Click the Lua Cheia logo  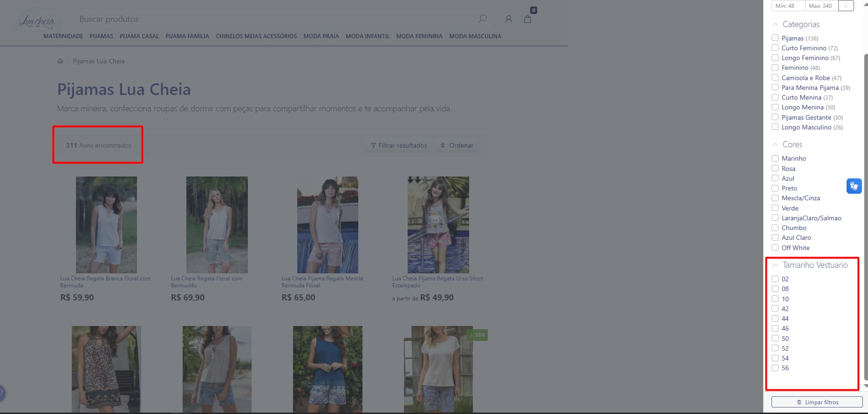point(37,21)
